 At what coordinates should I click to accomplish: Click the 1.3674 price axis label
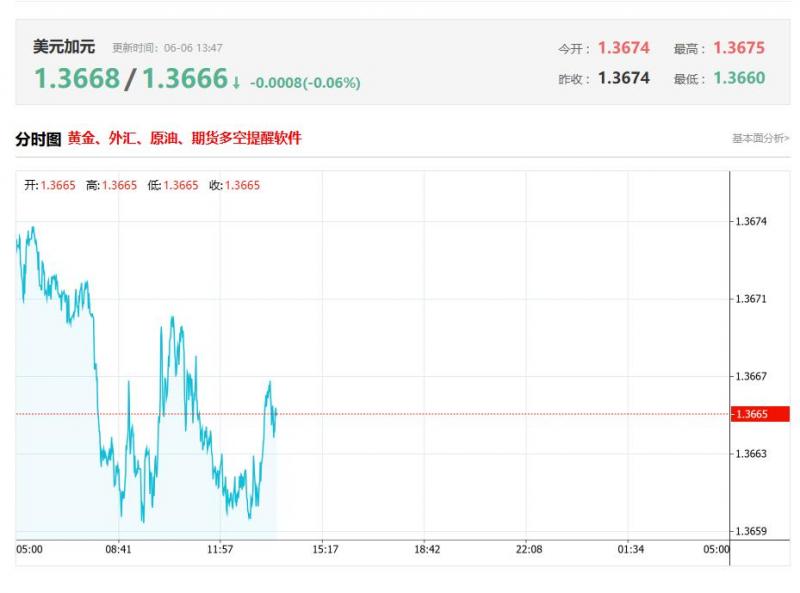[751, 221]
